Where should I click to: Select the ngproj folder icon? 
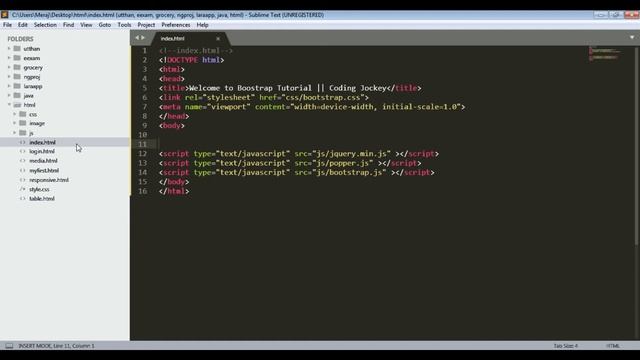coord(17,77)
